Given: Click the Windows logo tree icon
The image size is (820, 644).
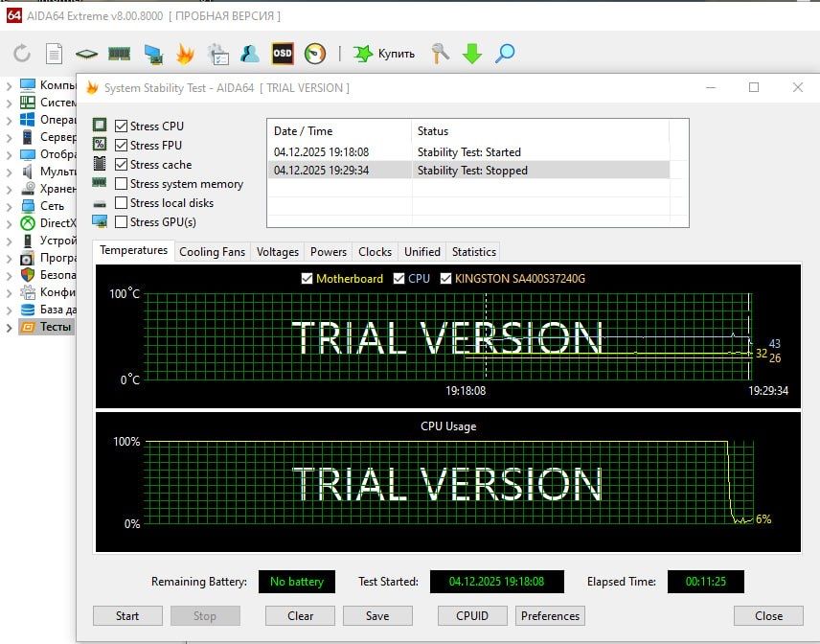Looking at the screenshot, I should [27, 119].
